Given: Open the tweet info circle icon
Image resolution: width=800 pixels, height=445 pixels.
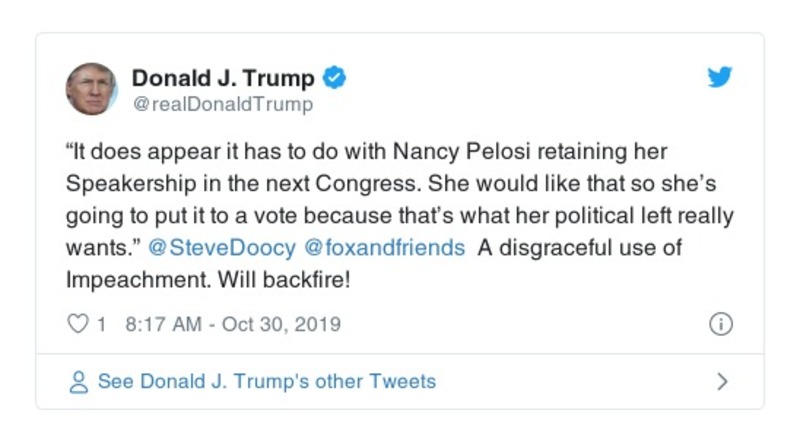Looking at the screenshot, I should pyautogui.click(x=720, y=324).
